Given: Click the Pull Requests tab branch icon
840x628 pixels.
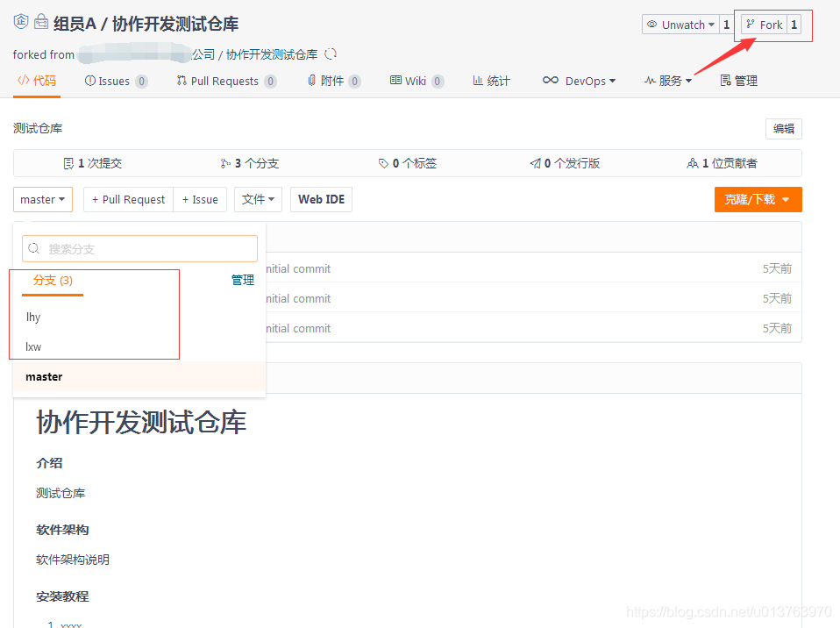Looking at the screenshot, I should tap(182, 81).
